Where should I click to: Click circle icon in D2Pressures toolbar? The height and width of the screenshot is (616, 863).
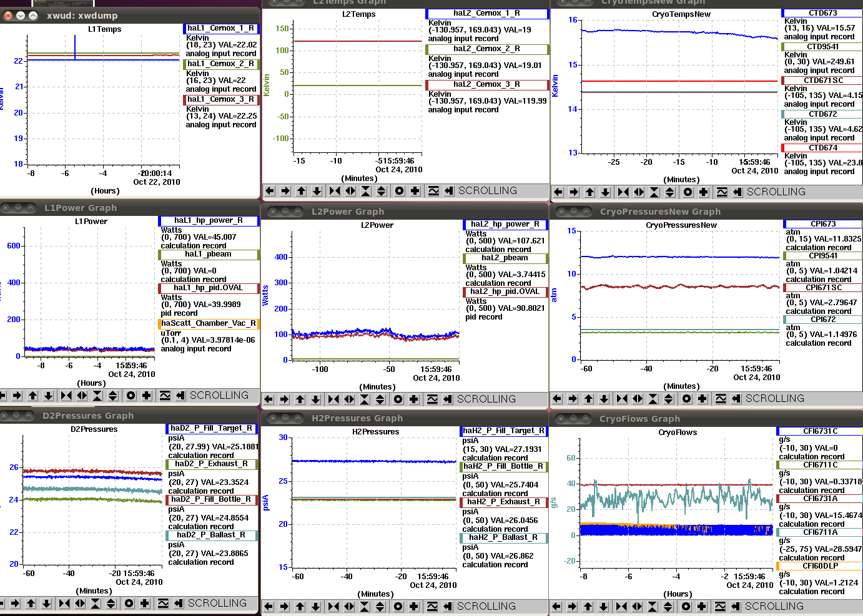pyautogui.click(x=129, y=604)
